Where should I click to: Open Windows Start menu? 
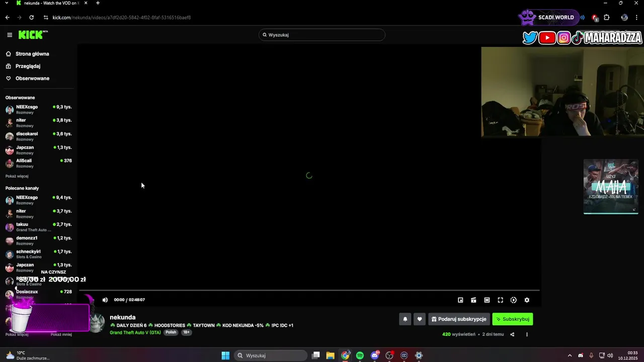tap(225, 355)
